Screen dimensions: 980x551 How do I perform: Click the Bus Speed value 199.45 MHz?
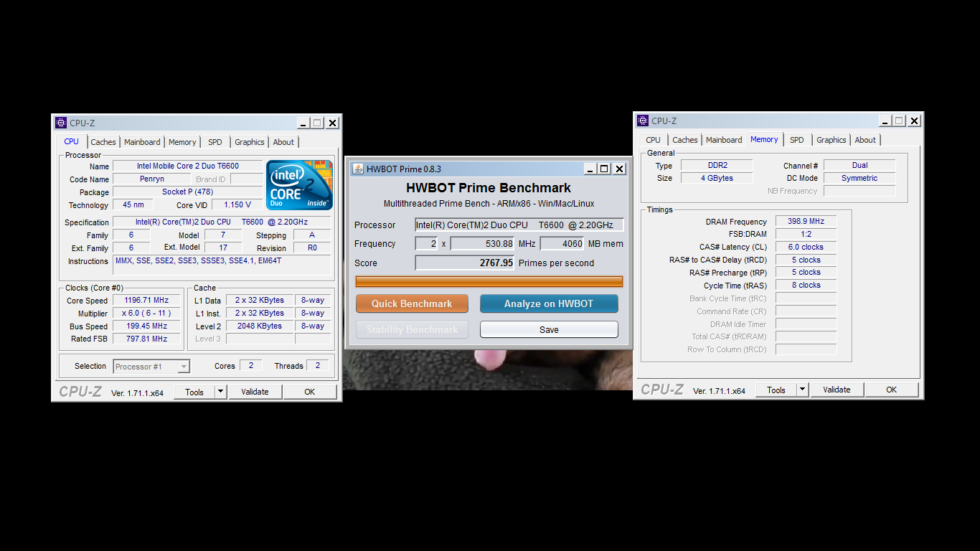coord(146,326)
